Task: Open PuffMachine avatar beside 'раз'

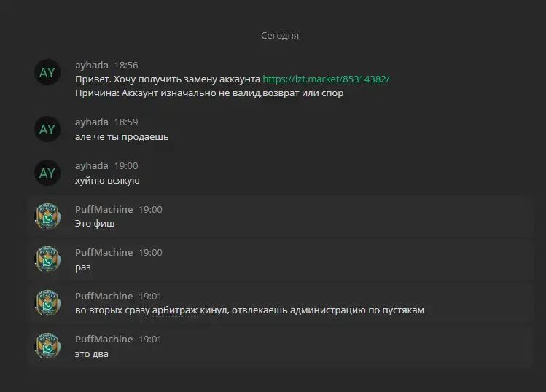Action: (x=47, y=259)
